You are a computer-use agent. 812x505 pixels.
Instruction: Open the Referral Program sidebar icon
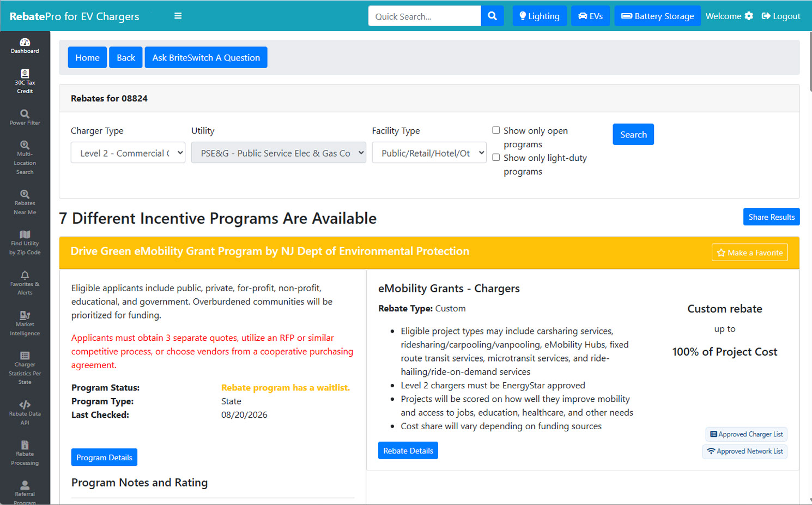[25, 492]
